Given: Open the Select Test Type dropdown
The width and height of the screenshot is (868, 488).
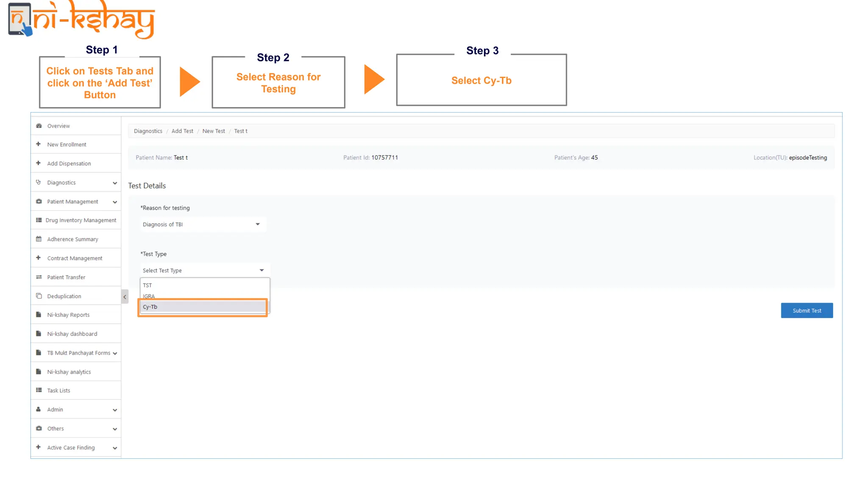Looking at the screenshot, I should tap(204, 270).
